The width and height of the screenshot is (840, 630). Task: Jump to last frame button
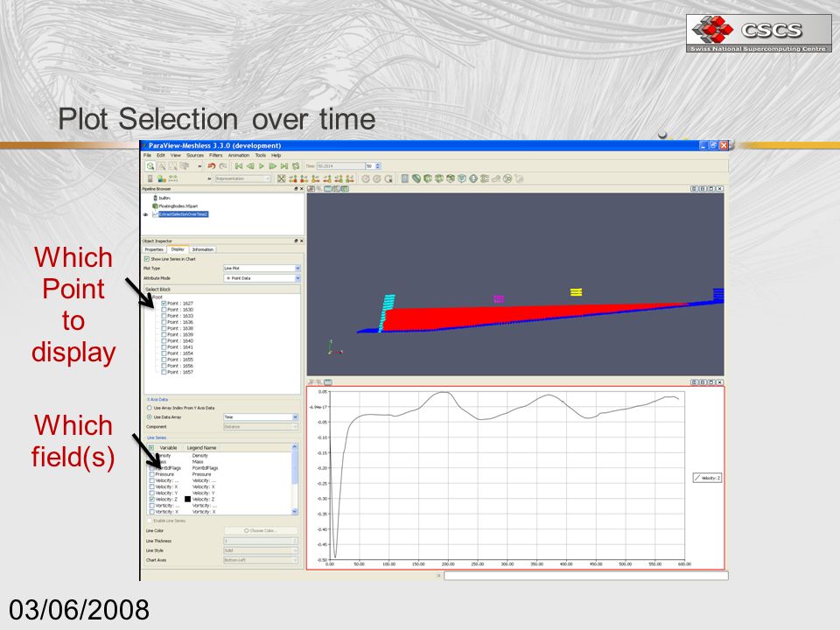tap(283, 166)
